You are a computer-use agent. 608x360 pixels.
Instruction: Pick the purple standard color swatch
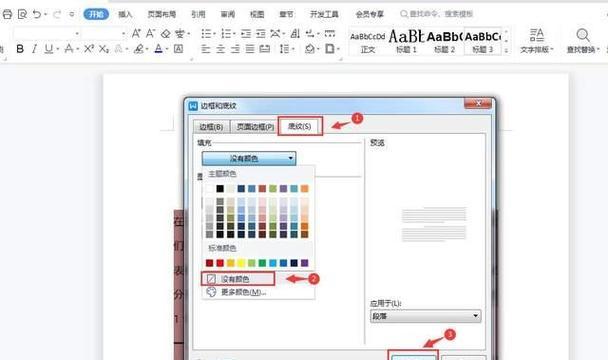pyautogui.click(x=304, y=263)
